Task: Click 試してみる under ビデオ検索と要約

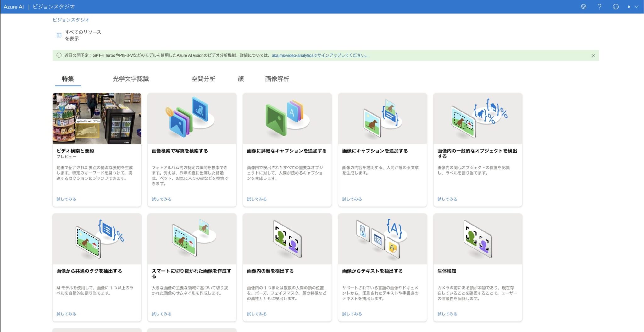Action: tap(66, 199)
